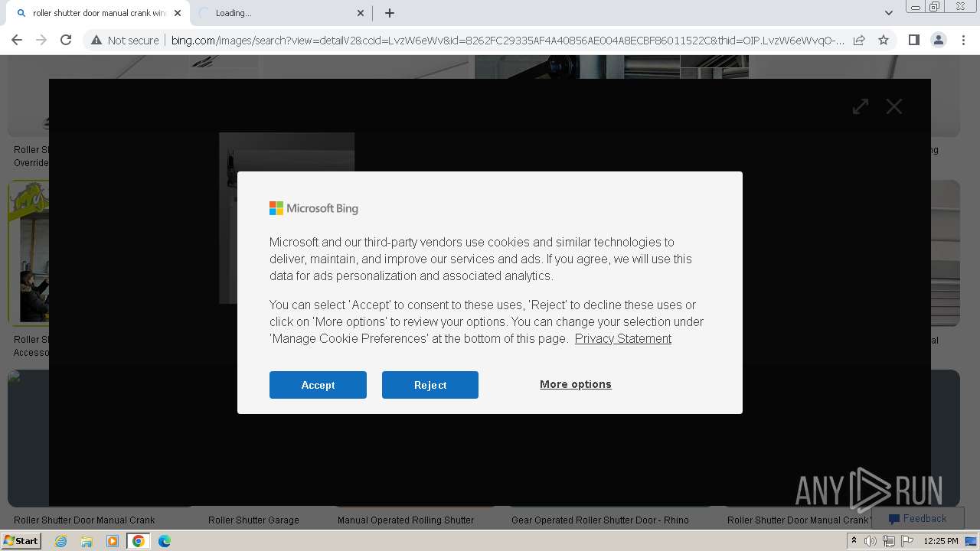Reject cookies in the Bing dialog
Screen dimensions: 980x551
click(x=430, y=385)
